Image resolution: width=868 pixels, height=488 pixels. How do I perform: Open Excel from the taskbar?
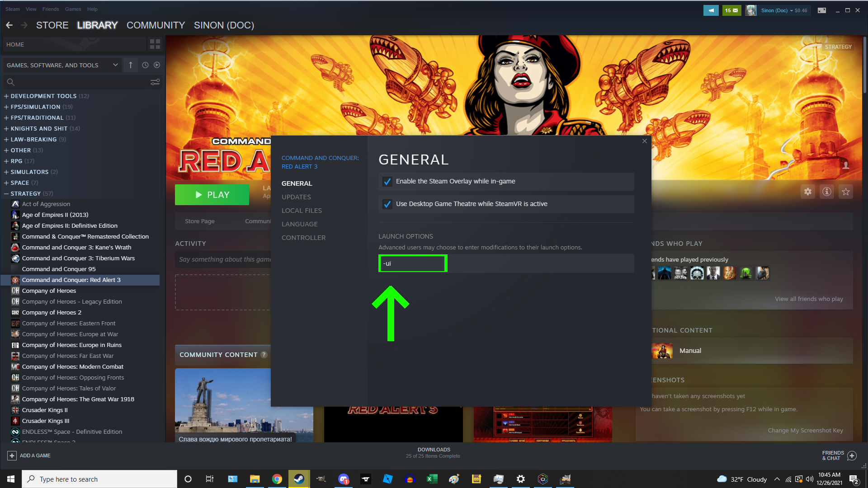point(432,479)
